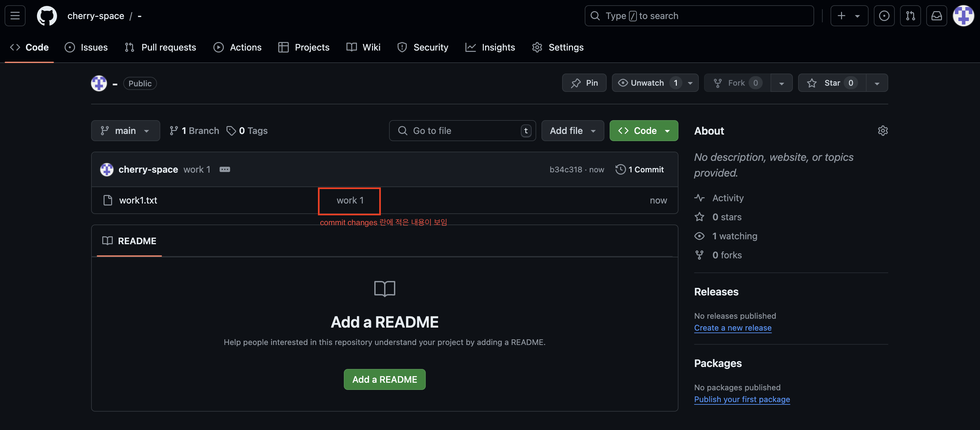This screenshot has width=980, height=430.
Task: Toggle Unwatch for the repository
Action: (x=647, y=83)
